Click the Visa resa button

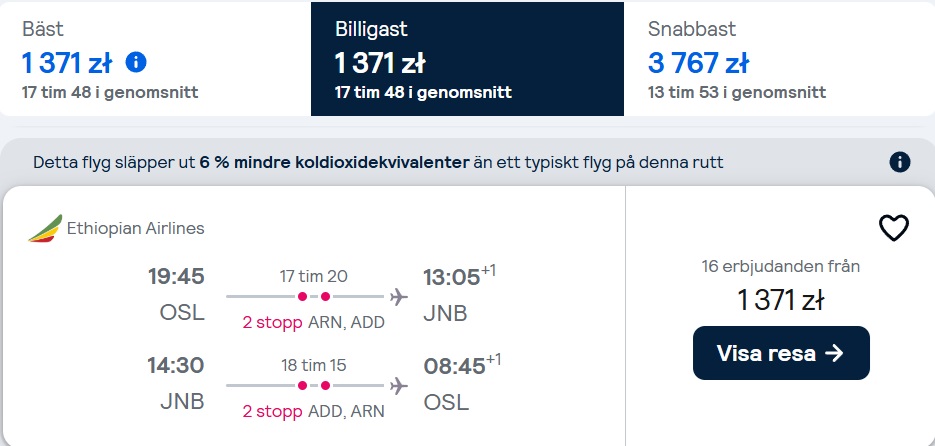(781, 353)
